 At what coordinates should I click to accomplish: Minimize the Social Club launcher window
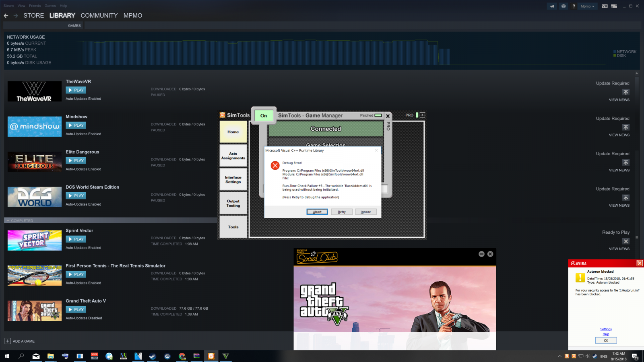[x=481, y=254]
